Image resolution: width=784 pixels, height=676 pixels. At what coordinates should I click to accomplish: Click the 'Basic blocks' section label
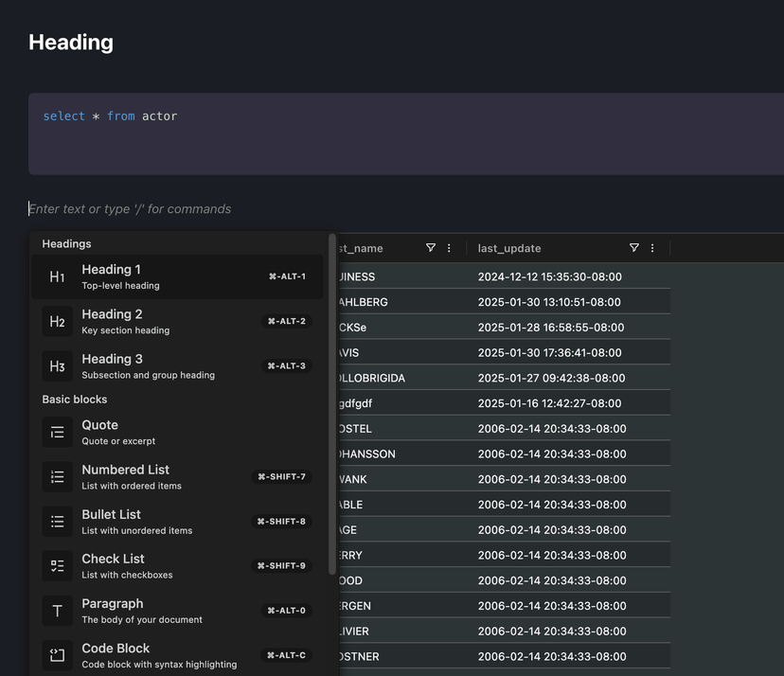(x=75, y=400)
